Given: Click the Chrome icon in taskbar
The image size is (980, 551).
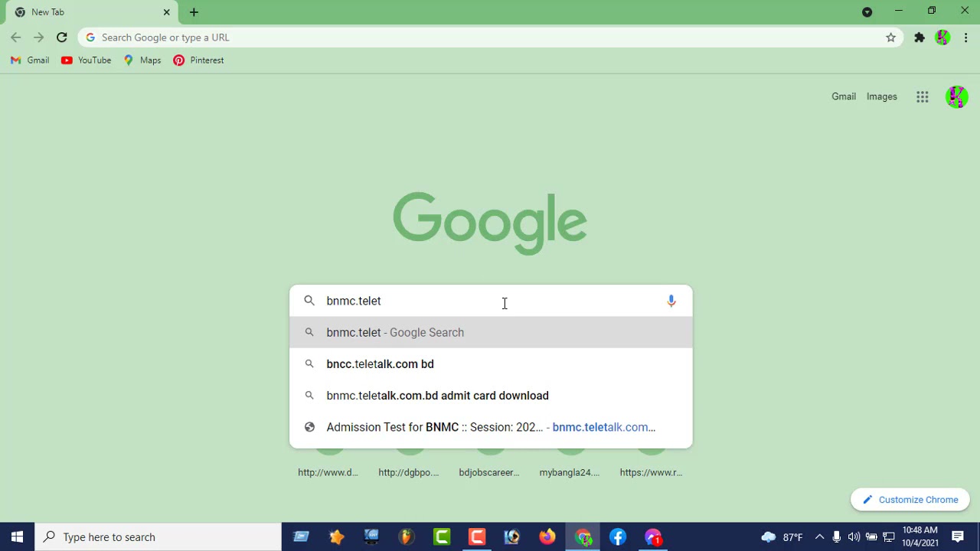Looking at the screenshot, I should (583, 537).
